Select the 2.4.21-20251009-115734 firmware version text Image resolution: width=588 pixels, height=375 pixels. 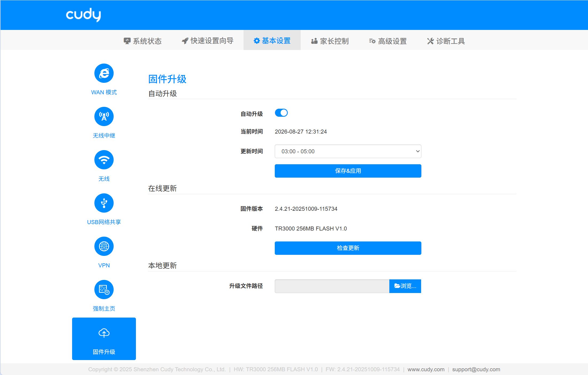(x=306, y=209)
